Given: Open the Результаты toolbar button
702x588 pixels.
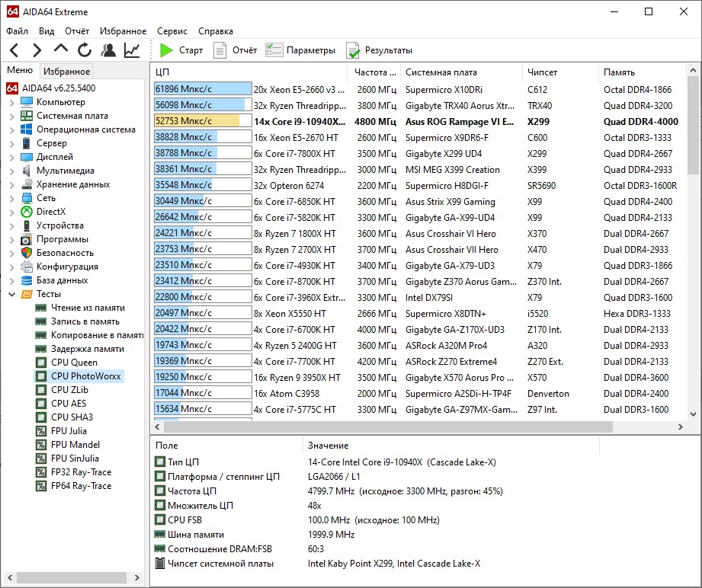Looking at the screenshot, I should click(380, 50).
